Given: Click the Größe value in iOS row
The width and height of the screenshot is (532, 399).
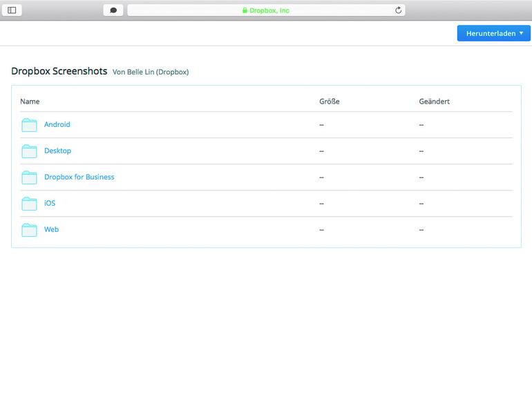Looking at the screenshot, I should (321, 204).
